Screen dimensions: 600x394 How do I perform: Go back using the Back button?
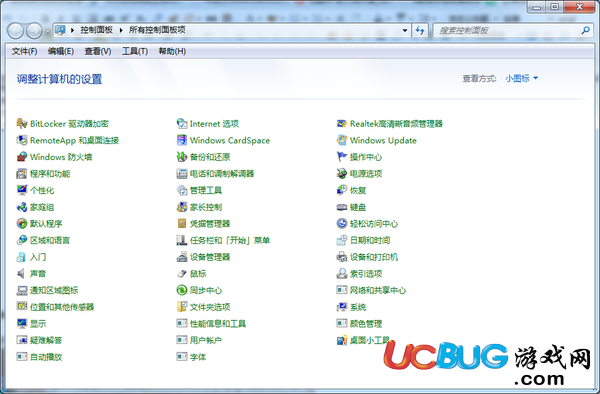16,31
